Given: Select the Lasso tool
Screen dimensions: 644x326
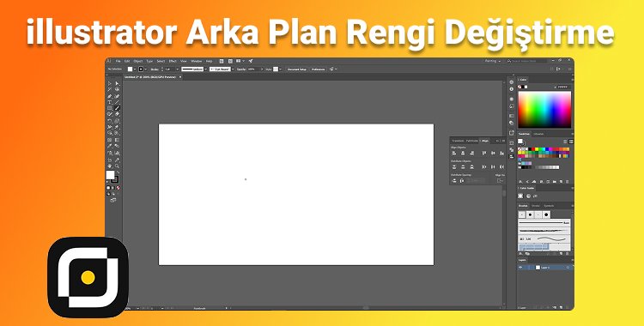Looking at the screenshot, I should (117, 89).
